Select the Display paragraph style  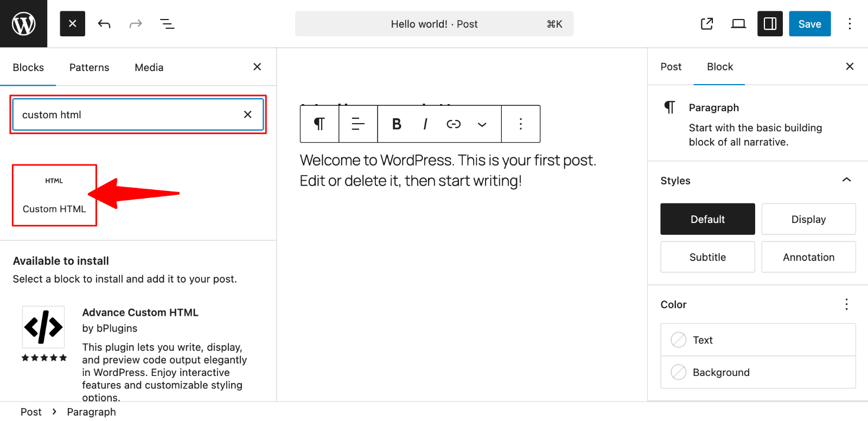point(808,219)
